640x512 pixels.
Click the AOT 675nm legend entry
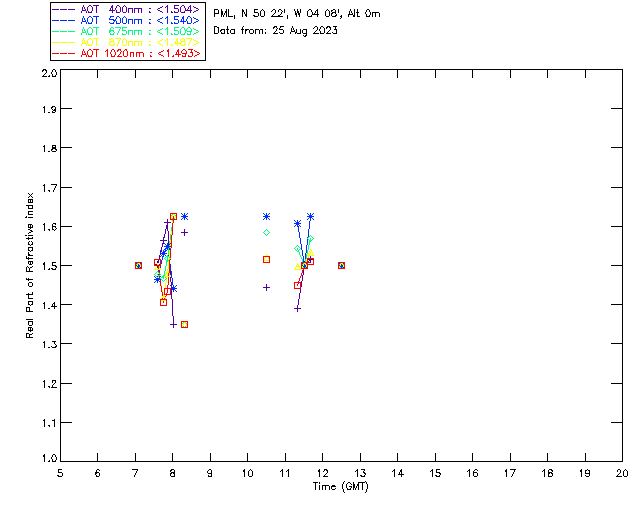pyautogui.click(x=126, y=31)
